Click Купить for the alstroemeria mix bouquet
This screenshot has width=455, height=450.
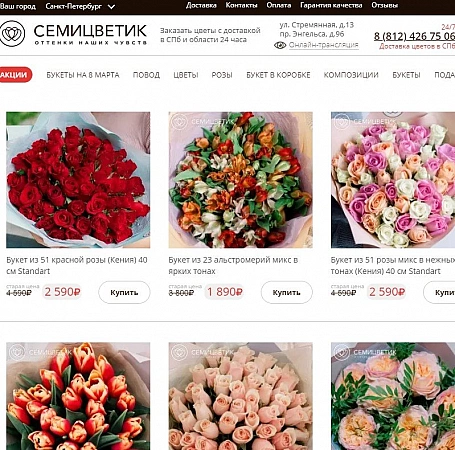point(287,292)
